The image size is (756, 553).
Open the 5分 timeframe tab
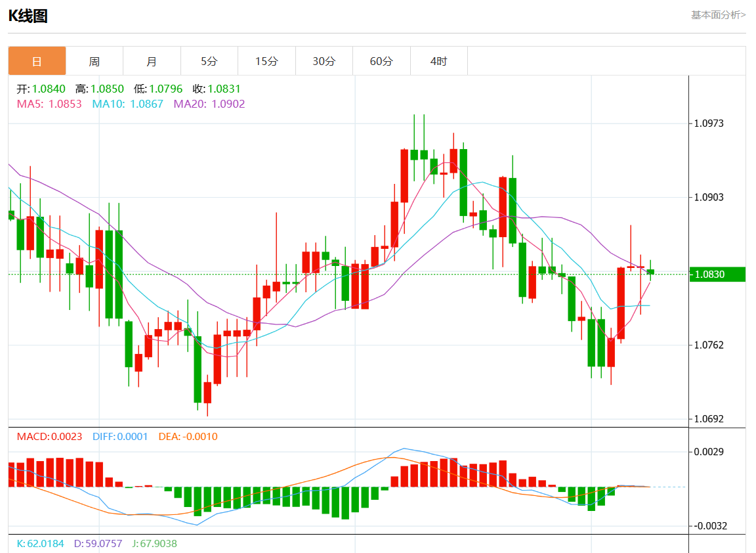209,61
